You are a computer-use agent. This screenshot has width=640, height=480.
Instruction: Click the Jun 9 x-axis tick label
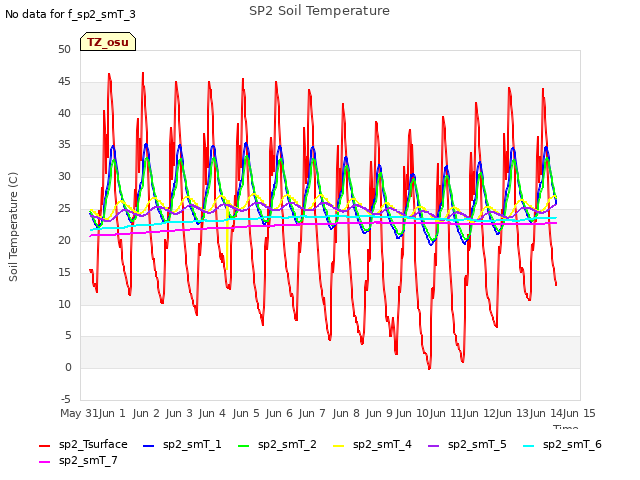379,413
